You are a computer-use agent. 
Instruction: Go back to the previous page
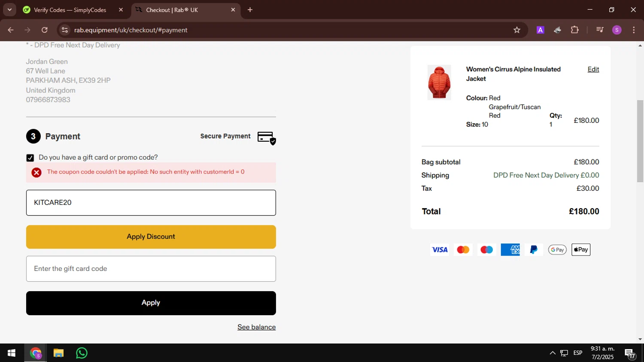(11, 30)
